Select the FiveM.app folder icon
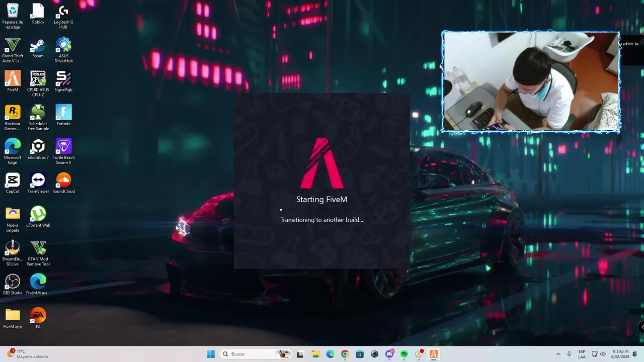The image size is (644, 362). (13, 318)
